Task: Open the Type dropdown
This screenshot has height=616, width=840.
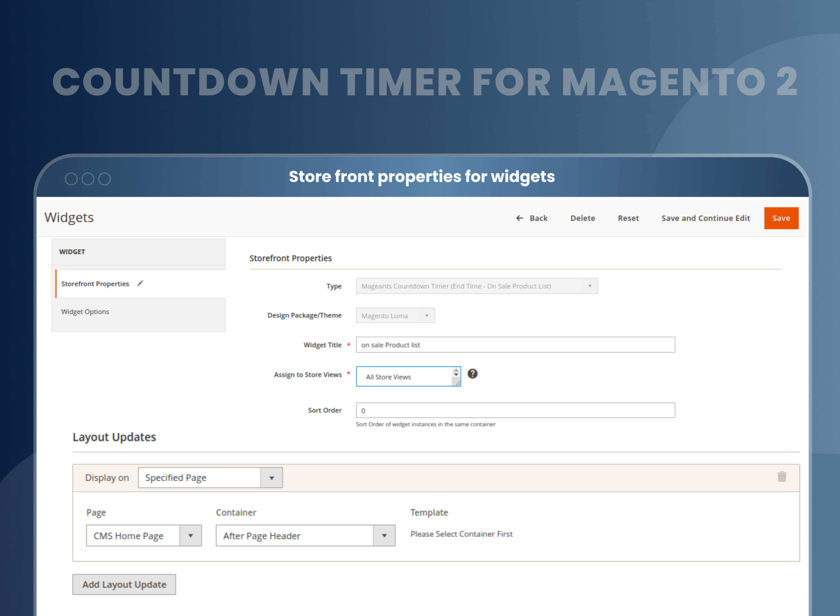Action: tap(477, 286)
